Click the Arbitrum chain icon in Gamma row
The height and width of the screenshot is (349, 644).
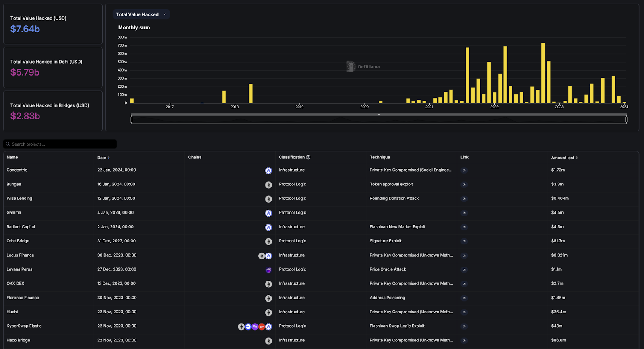[268, 214]
